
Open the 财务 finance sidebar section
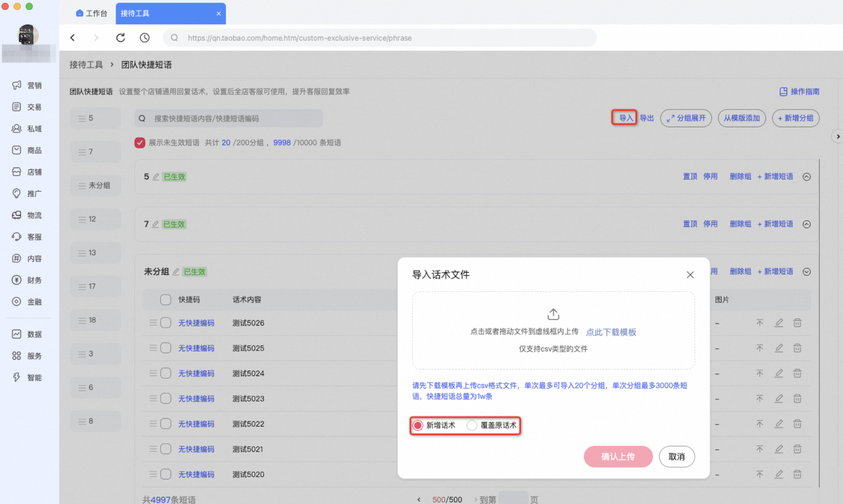[27, 280]
